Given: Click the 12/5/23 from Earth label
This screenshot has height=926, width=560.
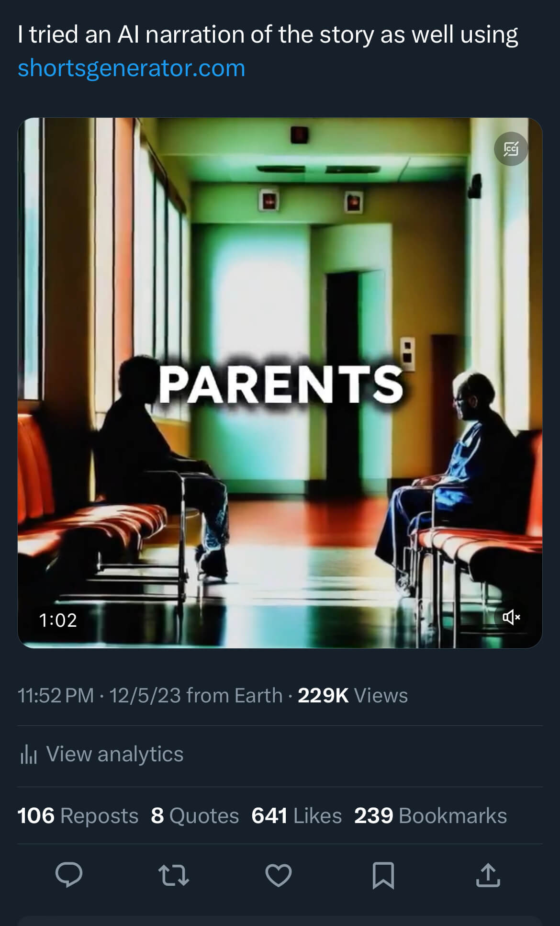Looking at the screenshot, I should (x=196, y=695).
